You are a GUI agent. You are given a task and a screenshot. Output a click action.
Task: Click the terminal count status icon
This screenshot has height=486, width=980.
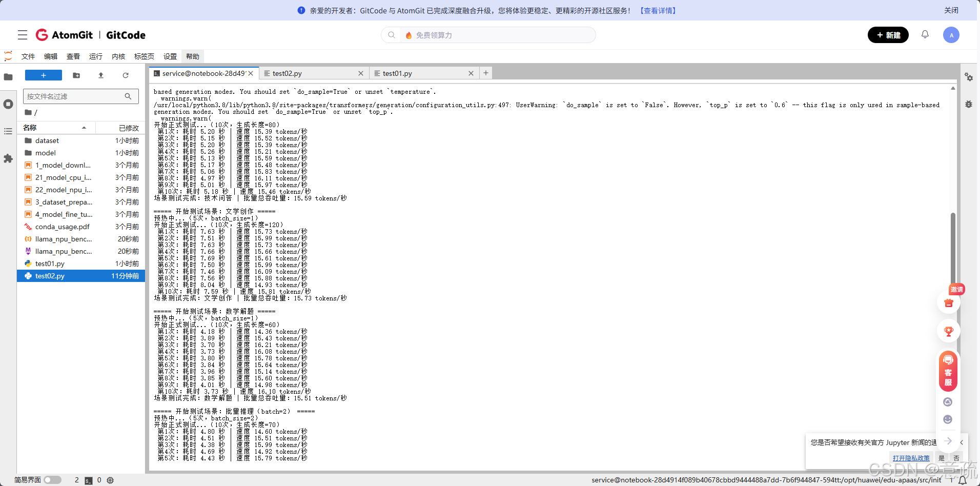tap(89, 480)
